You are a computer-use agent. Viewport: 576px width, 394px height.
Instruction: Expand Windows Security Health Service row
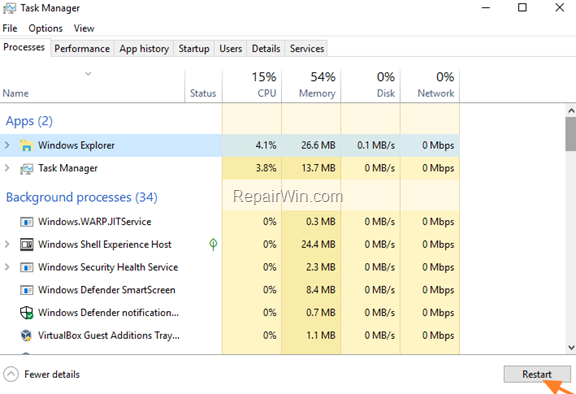click(x=7, y=267)
